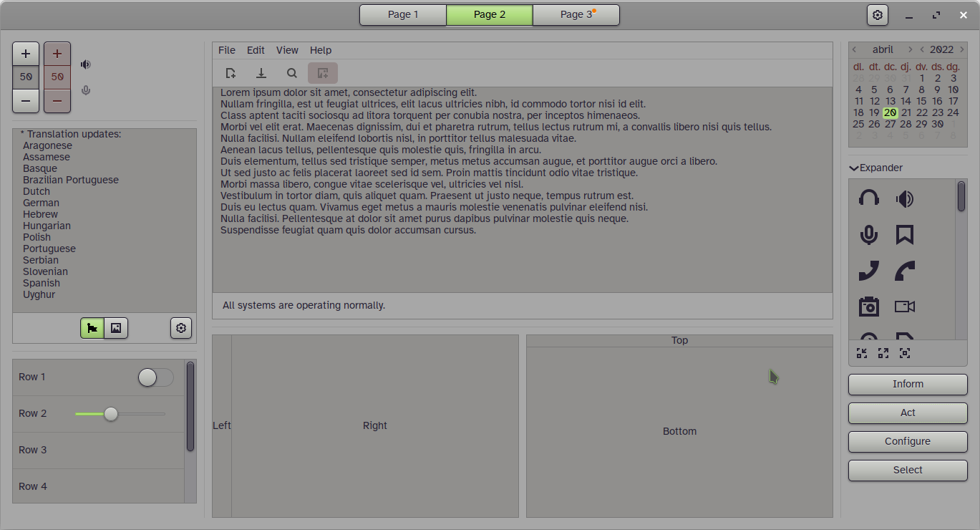Image resolution: width=980 pixels, height=530 pixels.
Task: Switch to the Page 3 tab
Action: tap(576, 14)
